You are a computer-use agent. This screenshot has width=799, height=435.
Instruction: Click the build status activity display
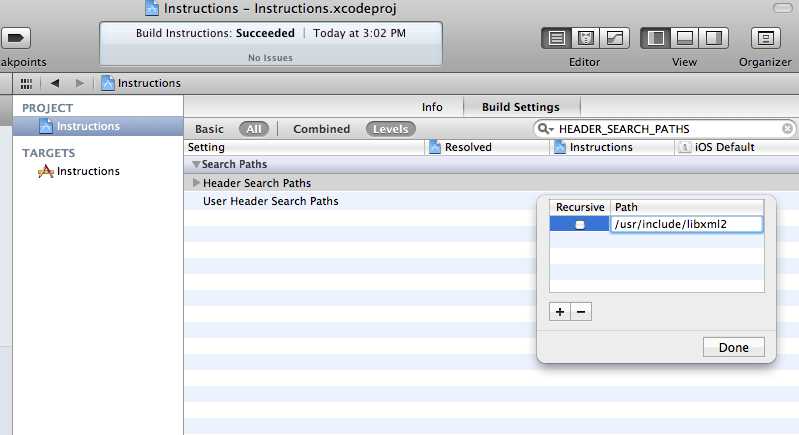tap(271, 44)
